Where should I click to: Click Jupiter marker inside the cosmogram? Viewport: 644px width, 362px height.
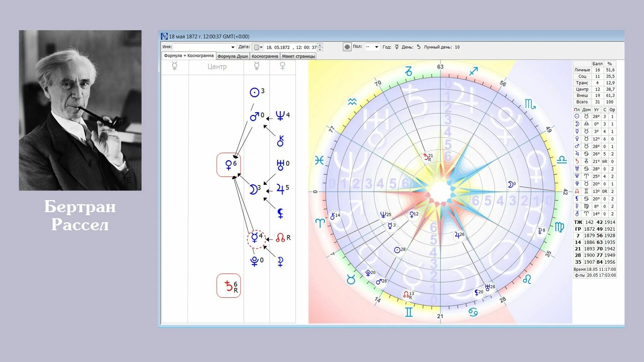pyautogui.click(x=458, y=235)
